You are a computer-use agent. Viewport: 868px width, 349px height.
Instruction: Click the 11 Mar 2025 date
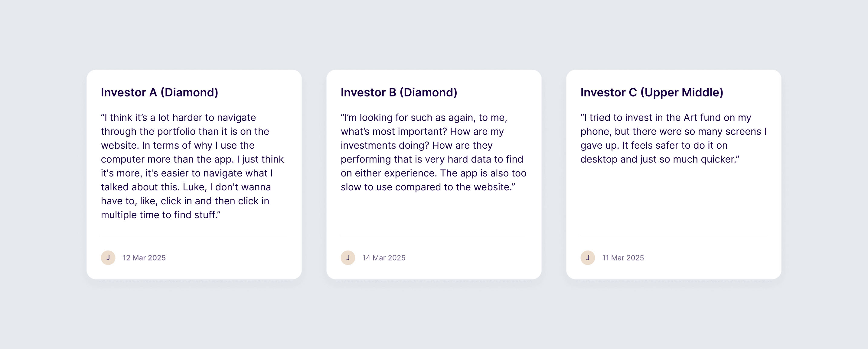coord(623,258)
